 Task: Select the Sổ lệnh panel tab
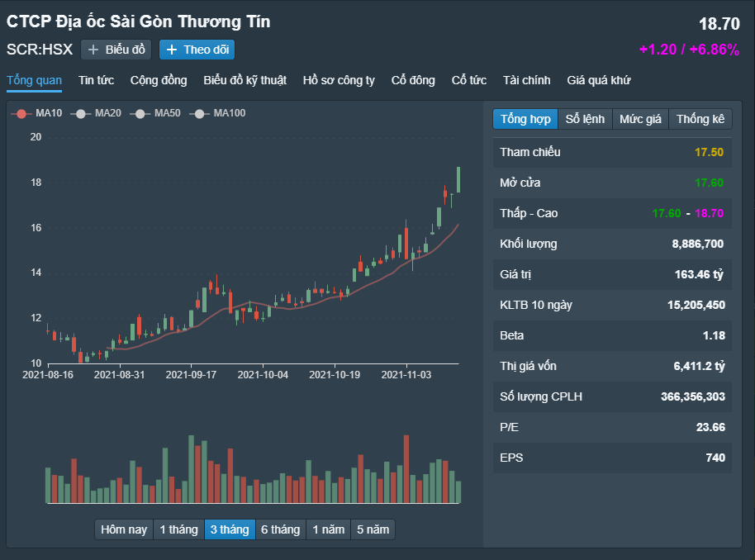[585, 119]
